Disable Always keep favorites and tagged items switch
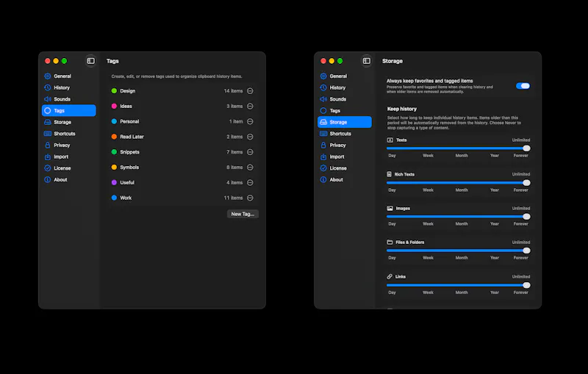The width and height of the screenshot is (588, 374). point(523,86)
